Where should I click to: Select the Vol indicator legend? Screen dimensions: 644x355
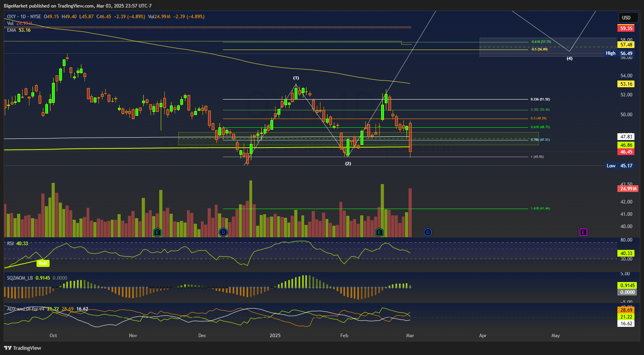pos(20,23)
